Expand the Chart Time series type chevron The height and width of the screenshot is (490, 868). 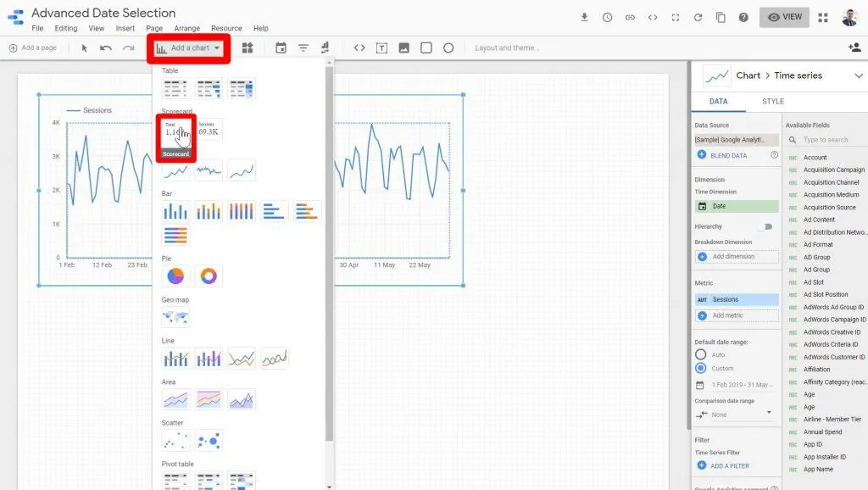click(x=858, y=75)
